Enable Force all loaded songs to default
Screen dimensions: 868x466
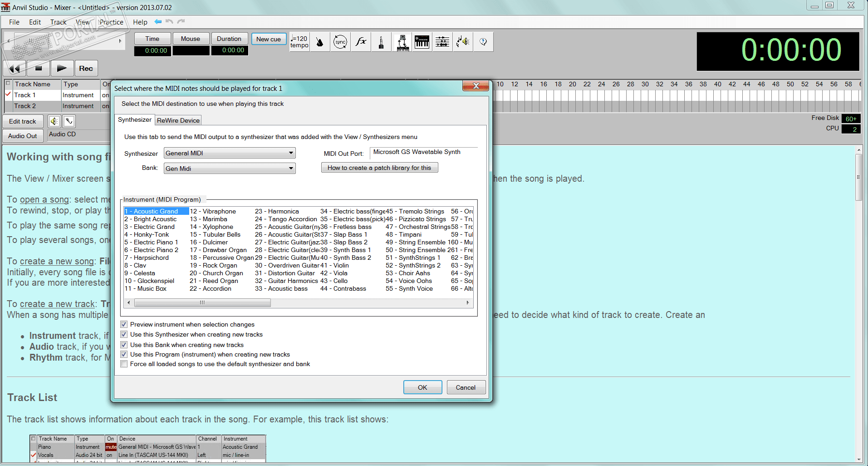pos(124,364)
